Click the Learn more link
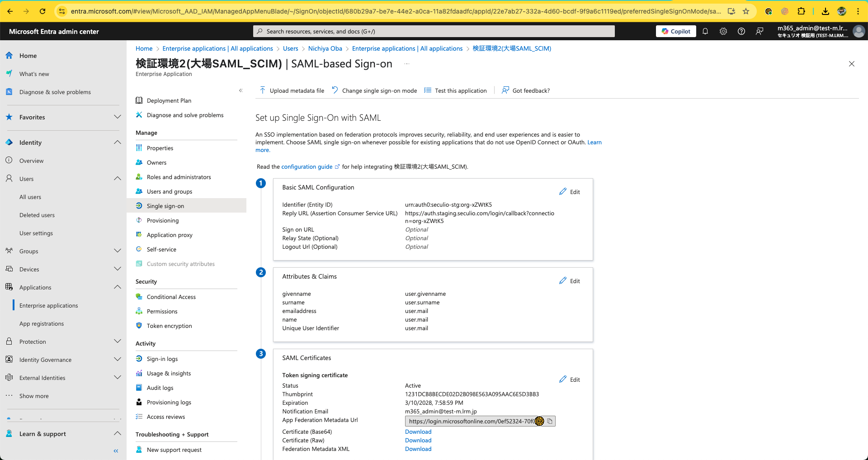868x460 pixels. (x=594, y=142)
